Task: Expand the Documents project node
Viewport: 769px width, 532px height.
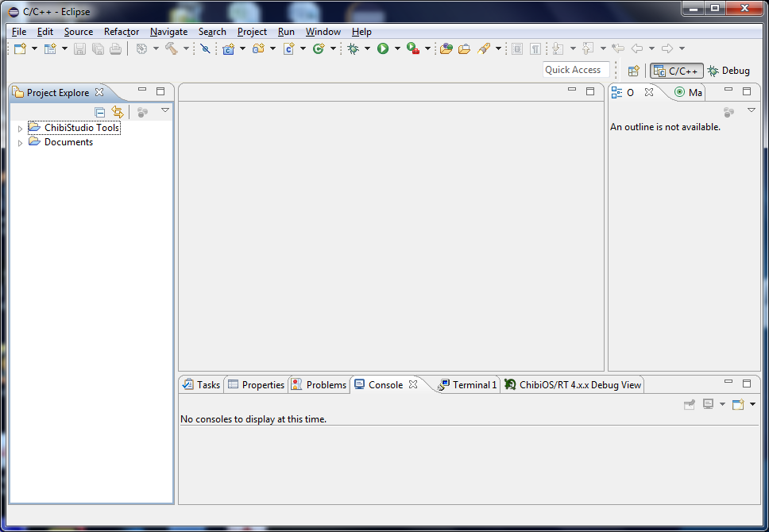Action: point(21,143)
